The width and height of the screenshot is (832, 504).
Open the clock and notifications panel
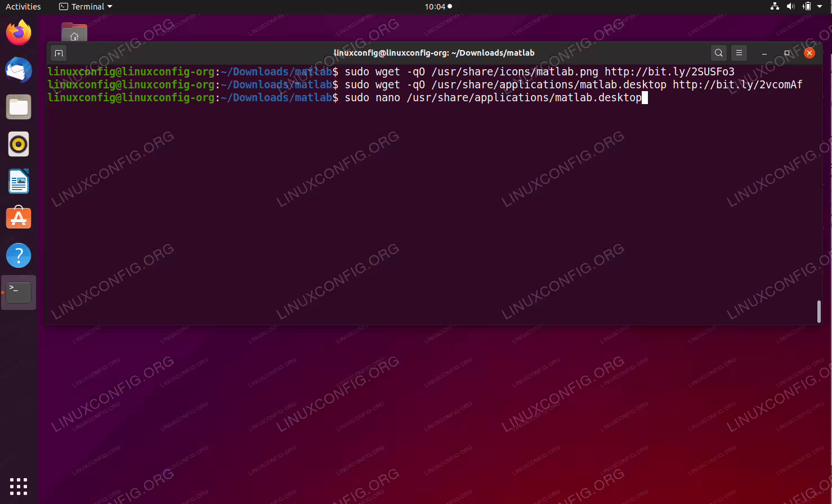438,7
